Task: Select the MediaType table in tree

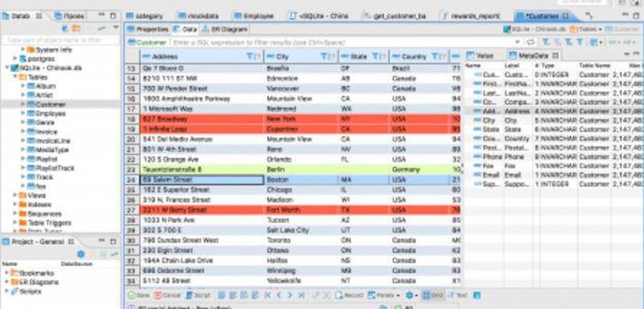Action: click(x=48, y=150)
